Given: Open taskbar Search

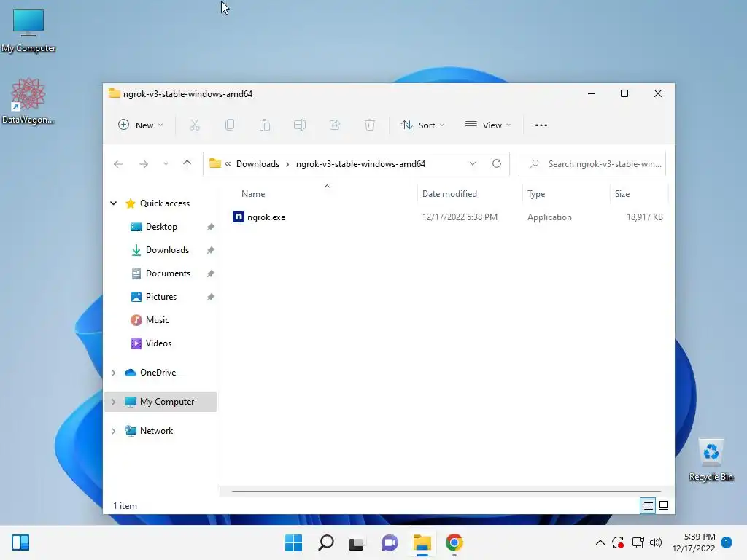Looking at the screenshot, I should click(326, 542).
